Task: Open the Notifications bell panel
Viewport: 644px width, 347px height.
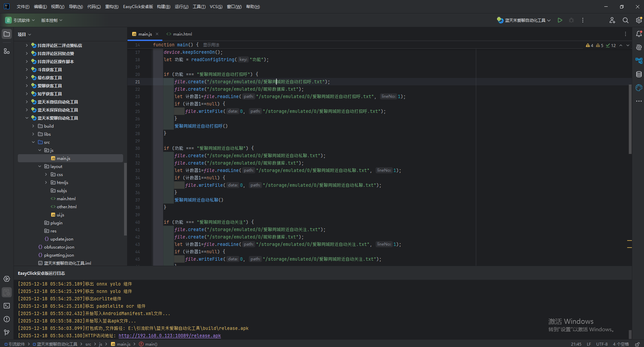Action: 639,34
